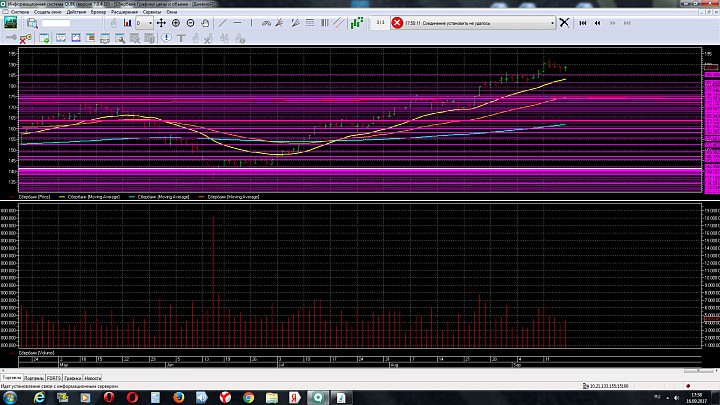Switch to the Торговля tab
Viewport: 720px width, 405px height.
[11, 377]
